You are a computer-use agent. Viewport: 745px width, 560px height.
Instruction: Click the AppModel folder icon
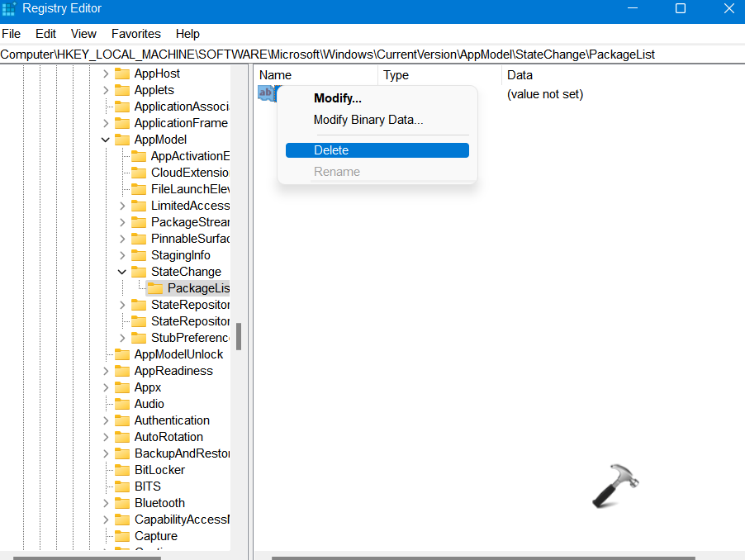pos(122,140)
